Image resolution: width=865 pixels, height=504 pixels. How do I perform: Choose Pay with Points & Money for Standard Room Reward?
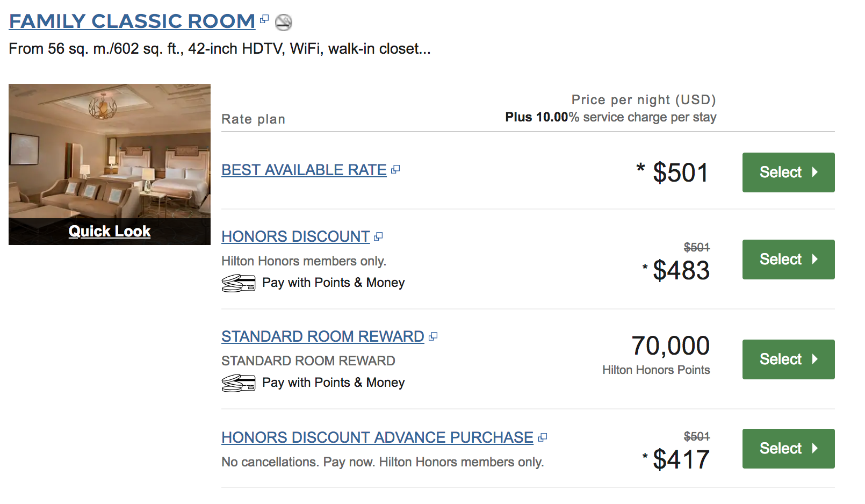click(333, 383)
